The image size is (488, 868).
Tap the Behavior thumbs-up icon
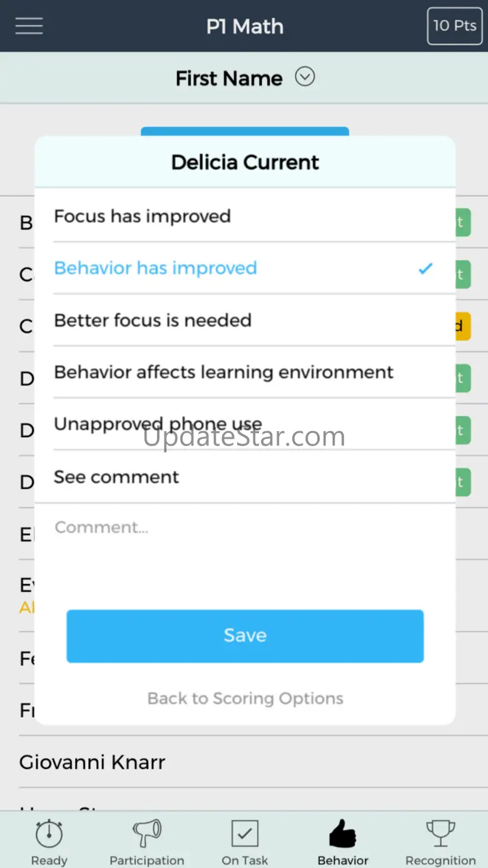point(343,835)
